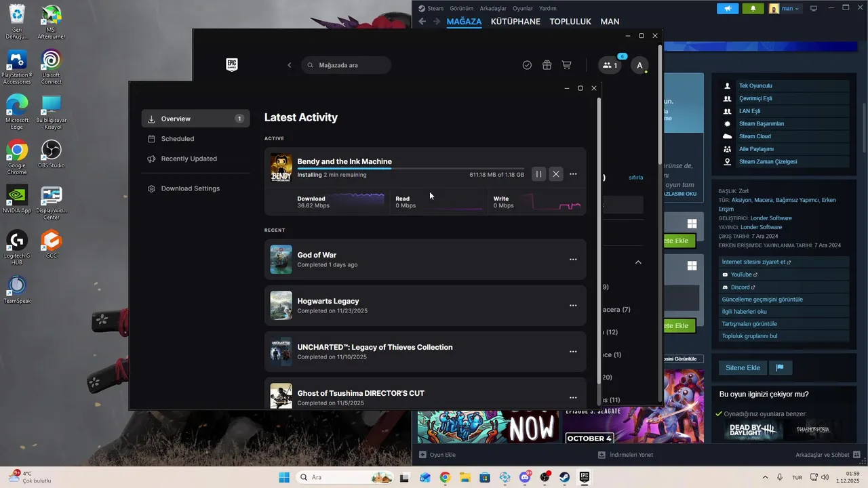The height and width of the screenshot is (488, 868).
Task: Click the Steam taskbar icon
Action: click(564, 477)
